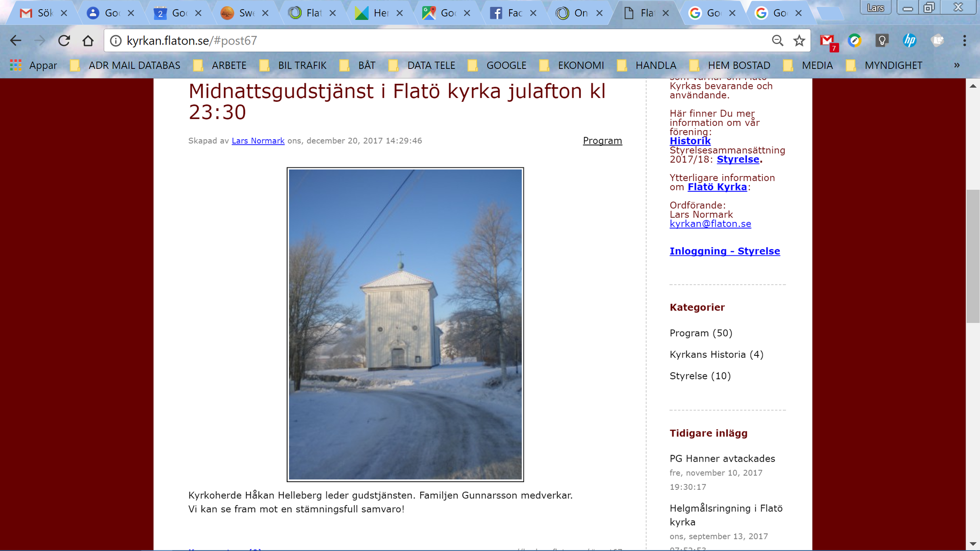The height and width of the screenshot is (551, 980).
Task: Select the Styrelse (10) category
Action: (x=700, y=376)
